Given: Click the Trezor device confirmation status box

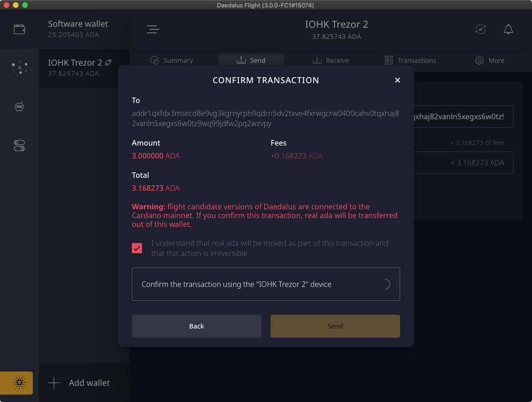Looking at the screenshot, I should (266, 284).
